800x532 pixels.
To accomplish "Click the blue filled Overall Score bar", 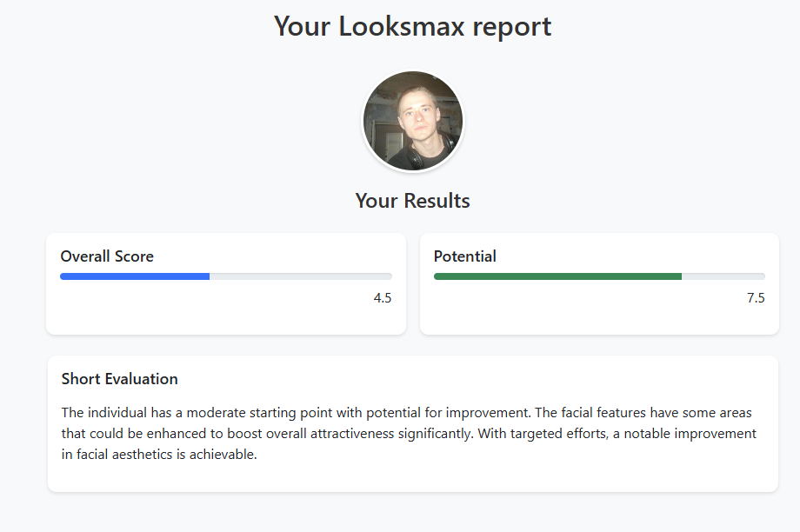I will pos(135,276).
